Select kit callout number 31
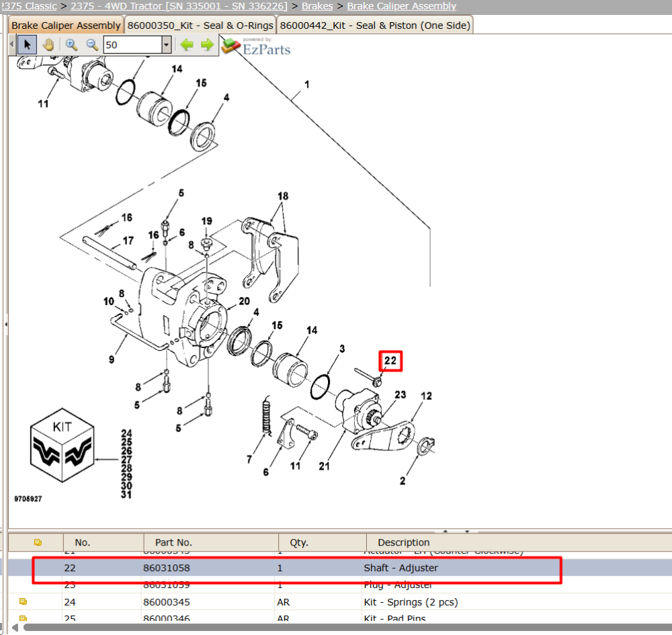672x635 pixels. pos(126,495)
